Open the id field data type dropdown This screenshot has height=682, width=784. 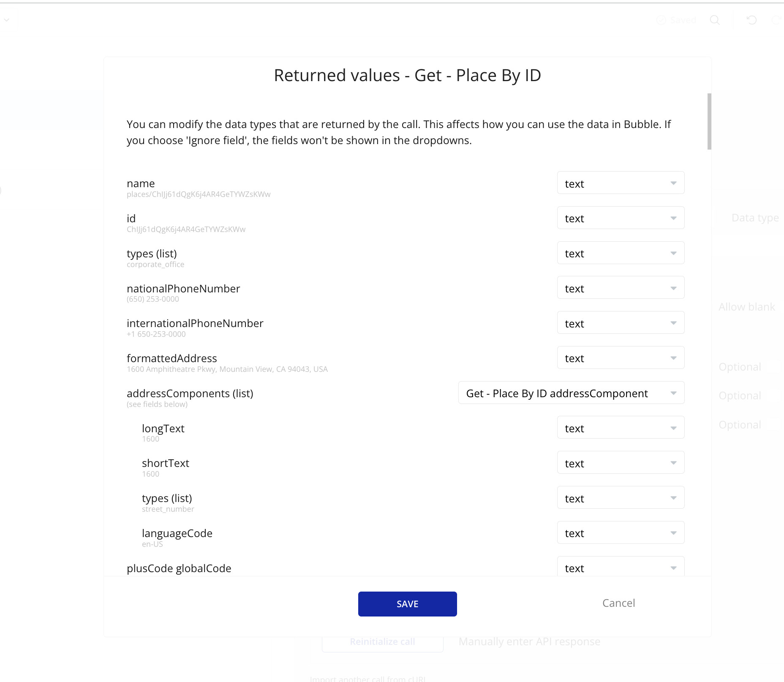pyautogui.click(x=621, y=218)
